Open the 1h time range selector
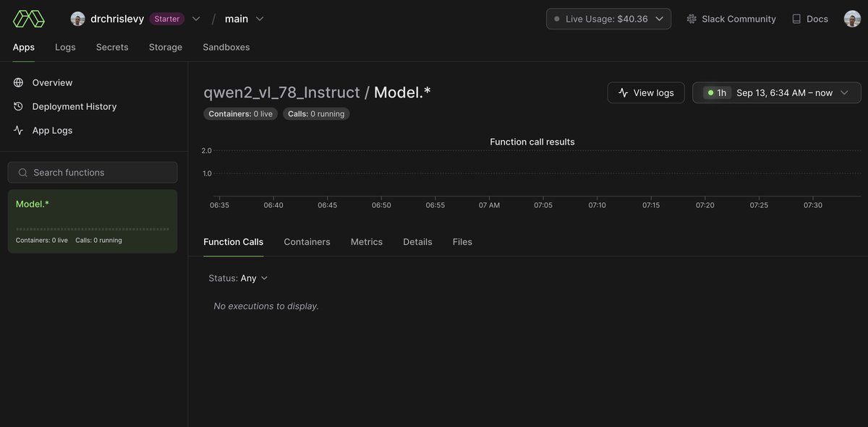This screenshot has height=427, width=868. (776, 92)
